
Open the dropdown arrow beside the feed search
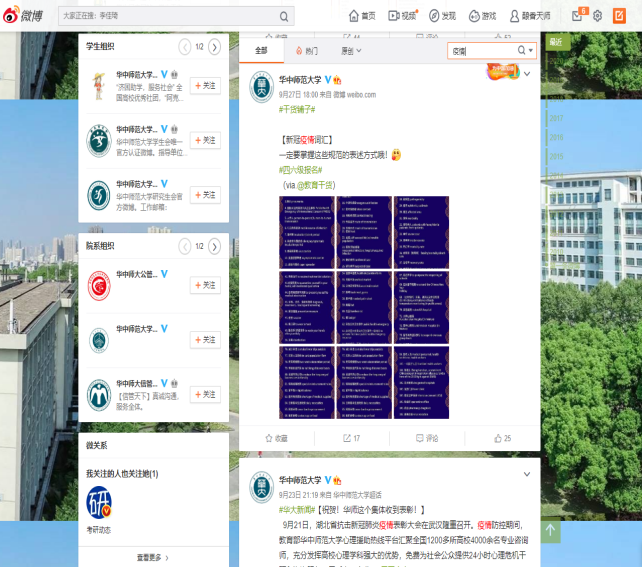coord(531,50)
